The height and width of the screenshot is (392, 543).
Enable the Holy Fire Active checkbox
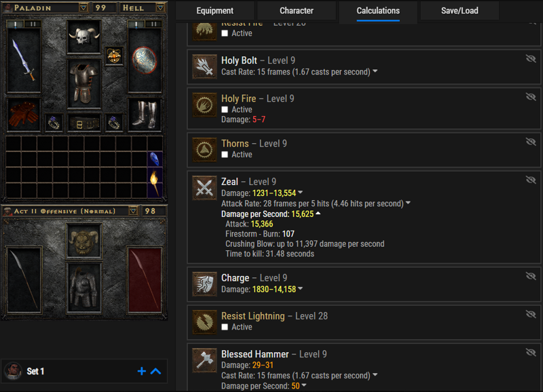coord(225,110)
